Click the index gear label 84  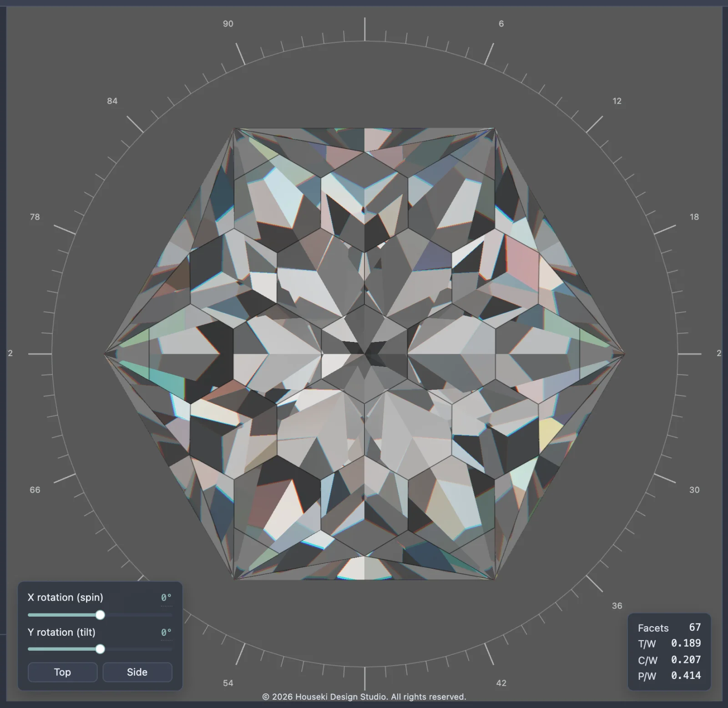click(x=112, y=101)
